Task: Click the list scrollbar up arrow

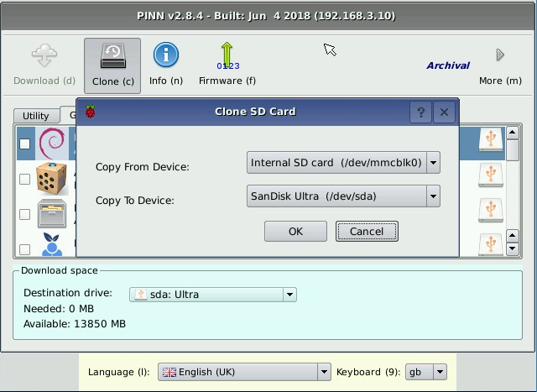Action: [513, 133]
